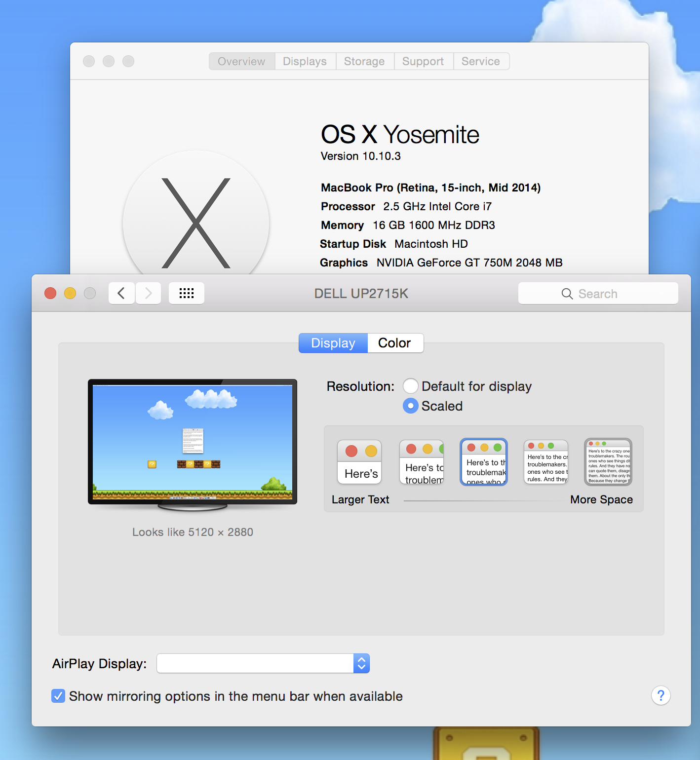Switch to the Color tab
Screen dimensions: 700x760
pos(395,343)
